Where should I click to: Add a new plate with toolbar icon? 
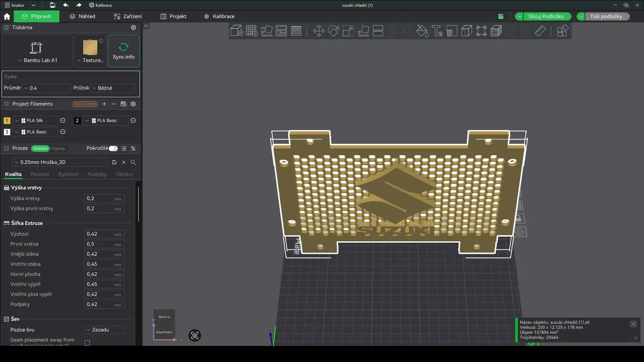[x=252, y=31]
